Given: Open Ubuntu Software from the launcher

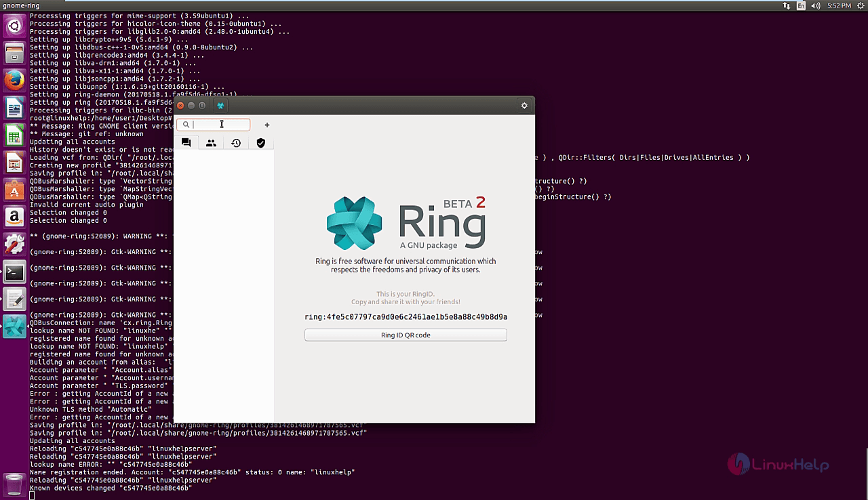Looking at the screenshot, I should 15,190.
